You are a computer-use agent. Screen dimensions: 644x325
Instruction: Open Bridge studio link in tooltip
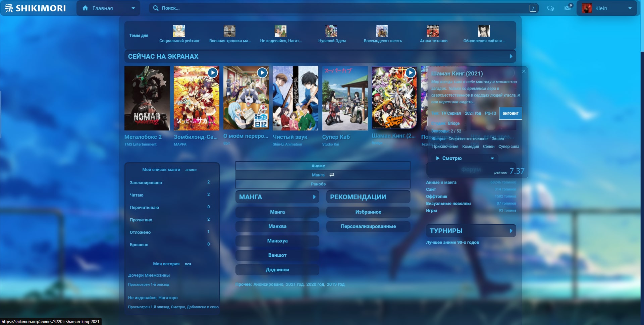(x=454, y=123)
